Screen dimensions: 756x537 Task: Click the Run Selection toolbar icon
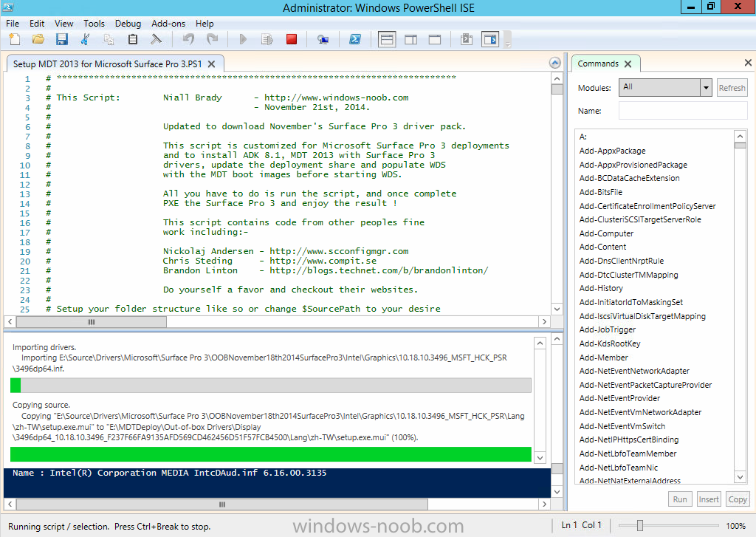point(267,39)
